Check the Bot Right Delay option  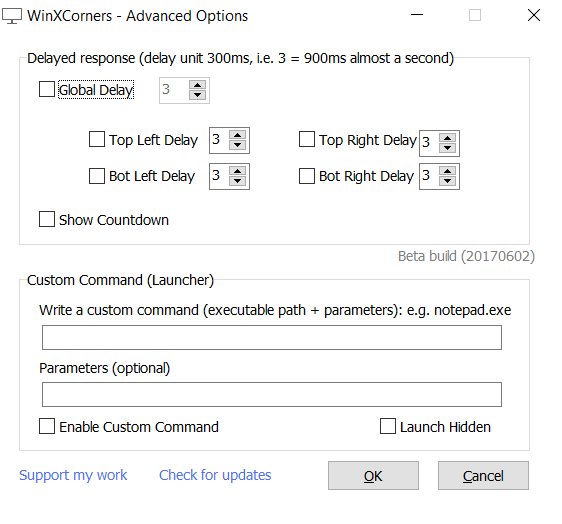pos(307,176)
